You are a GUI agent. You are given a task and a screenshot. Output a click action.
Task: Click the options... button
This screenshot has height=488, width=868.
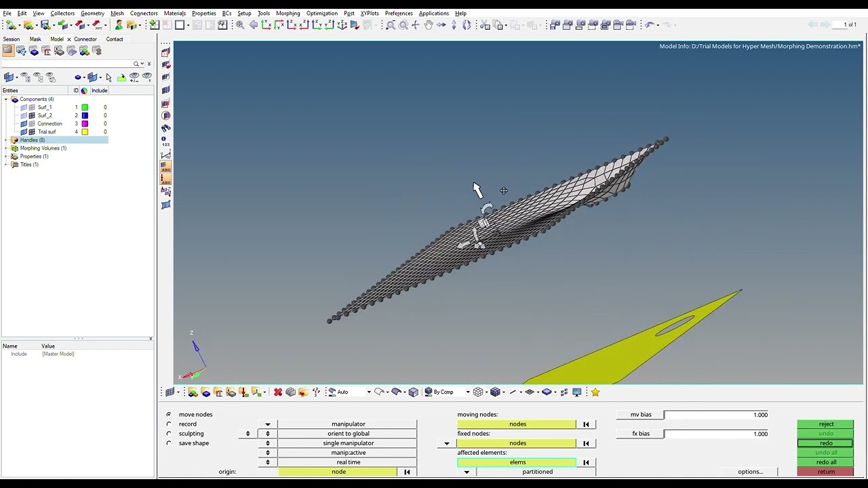point(750,472)
